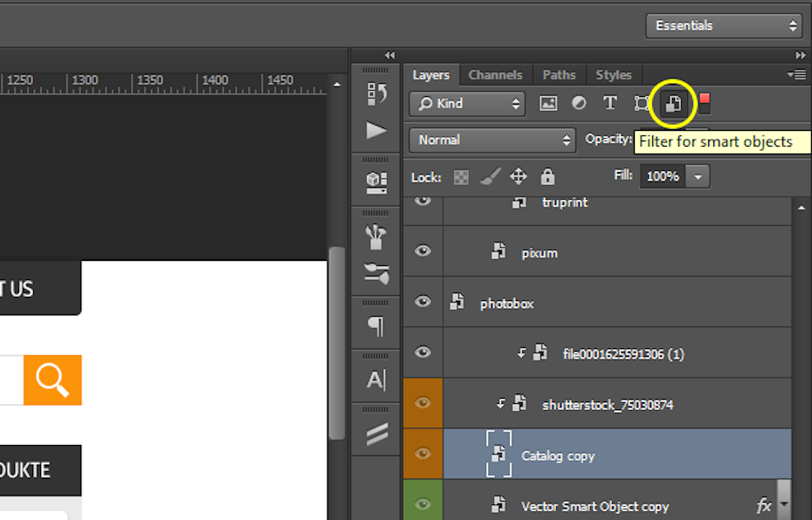Hide the photobox layer

tap(423, 302)
